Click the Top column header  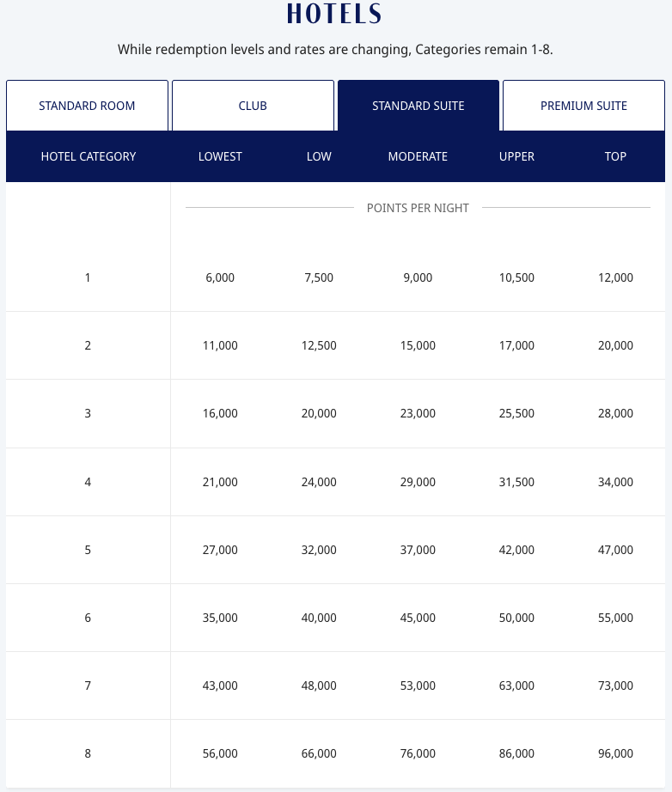click(x=615, y=156)
